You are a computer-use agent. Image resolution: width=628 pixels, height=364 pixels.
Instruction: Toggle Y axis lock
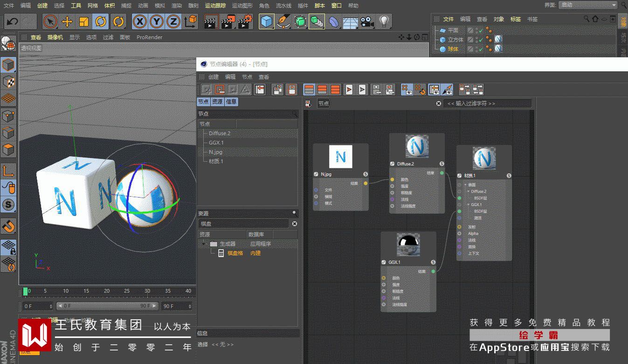tap(157, 21)
